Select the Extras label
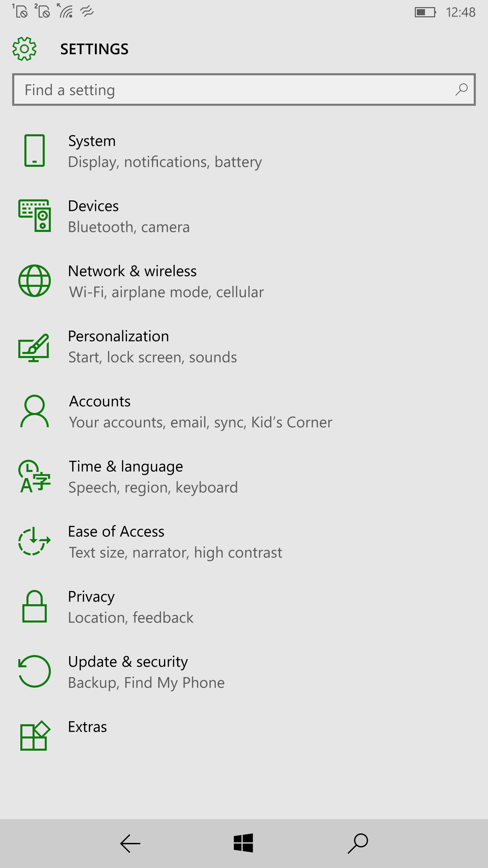The width and height of the screenshot is (488, 868). tap(87, 727)
